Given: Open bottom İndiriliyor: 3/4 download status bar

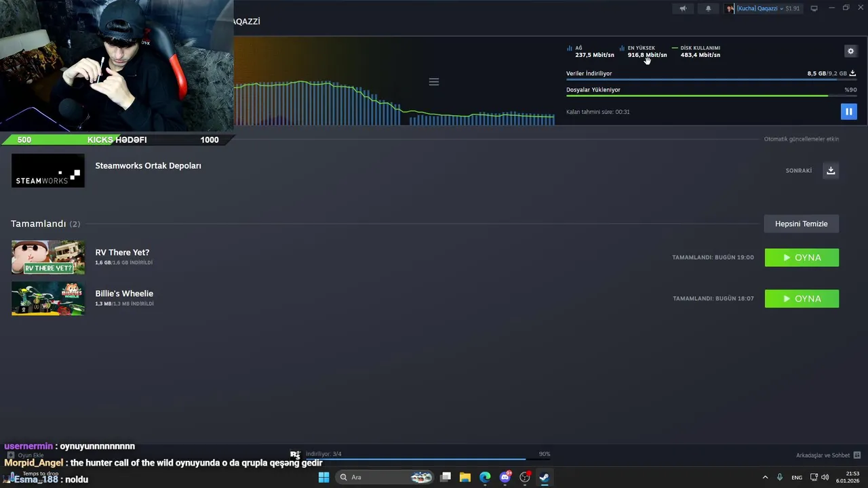Looking at the screenshot, I should (x=427, y=454).
